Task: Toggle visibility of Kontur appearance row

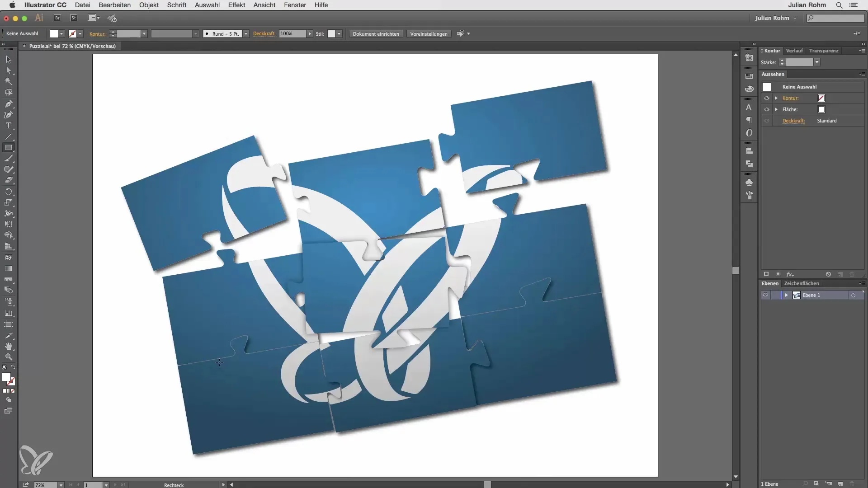Action: [766, 98]
